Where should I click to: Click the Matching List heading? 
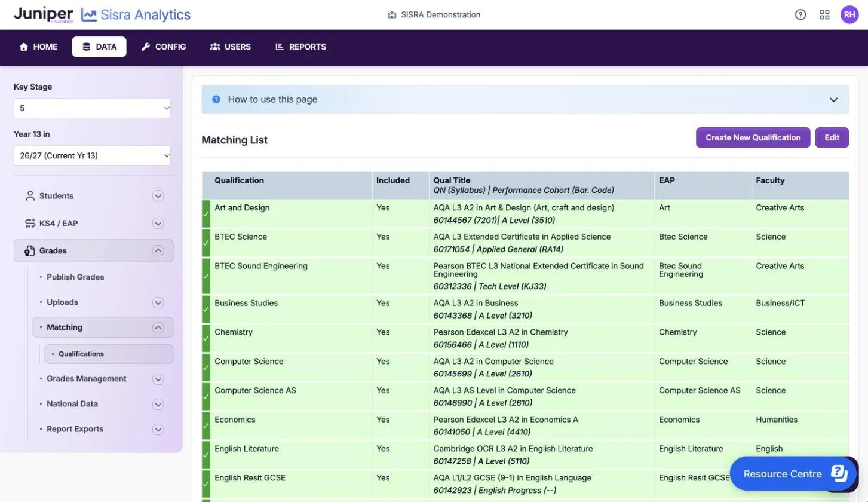click(x=234, y=140)
